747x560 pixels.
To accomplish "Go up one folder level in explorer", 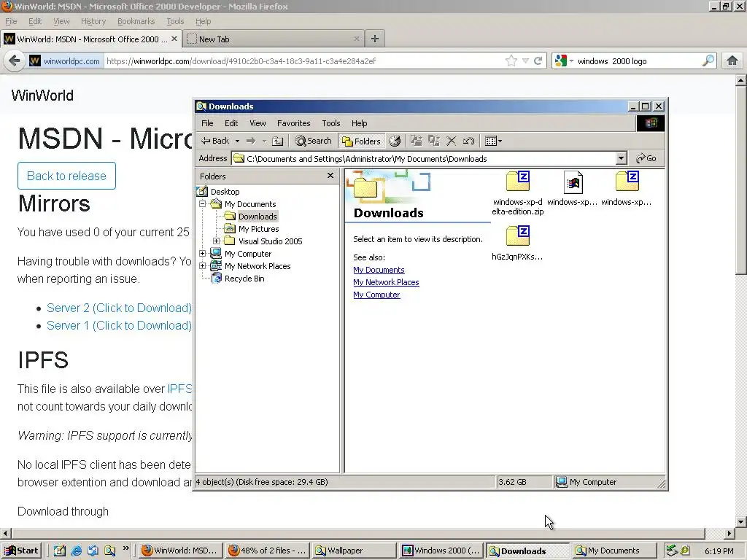I will pos(278,141).
